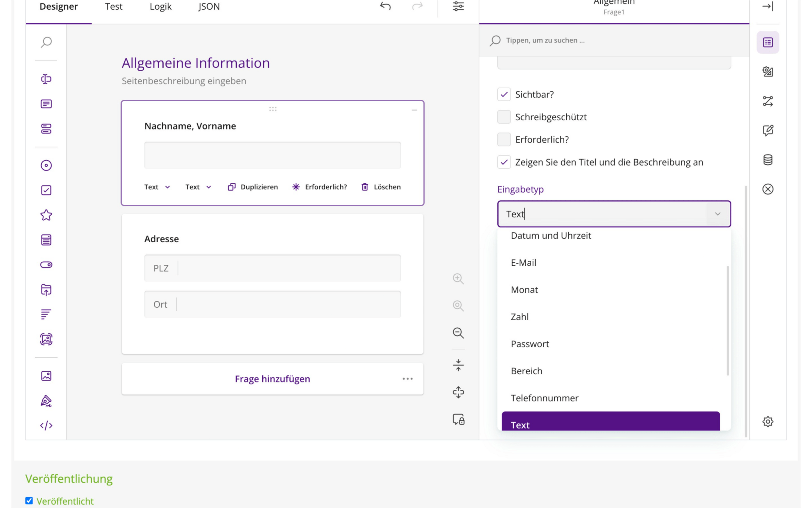Screen dimensions: 812x508
Task: Minimize the Nachname, Vorname question panel
Action: pos(414,110)
